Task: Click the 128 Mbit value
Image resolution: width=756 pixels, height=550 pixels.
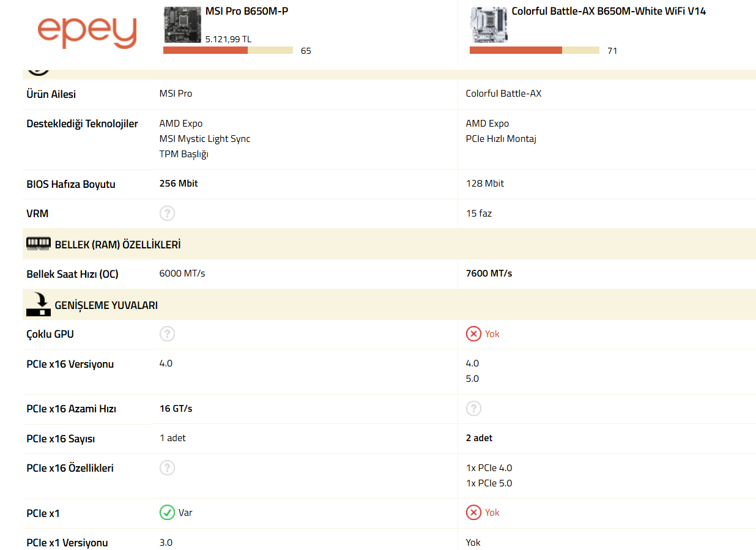Action: click(x=485, y=184)
